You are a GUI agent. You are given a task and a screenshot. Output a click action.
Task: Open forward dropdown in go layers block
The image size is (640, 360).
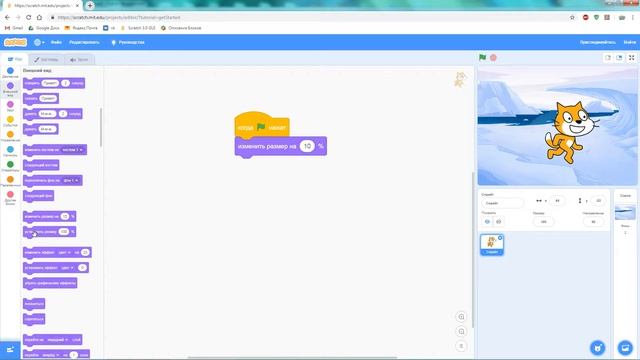(x=52, y=355)
